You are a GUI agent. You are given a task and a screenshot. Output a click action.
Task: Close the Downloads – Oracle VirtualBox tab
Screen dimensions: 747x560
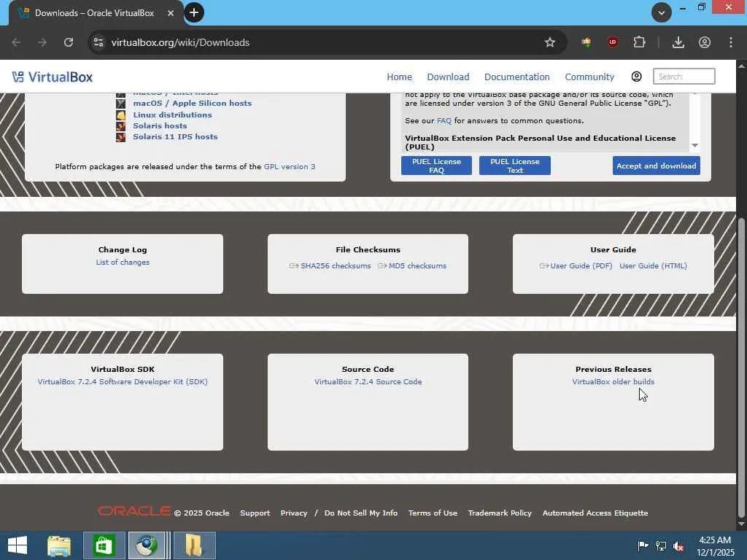[171, 13]
